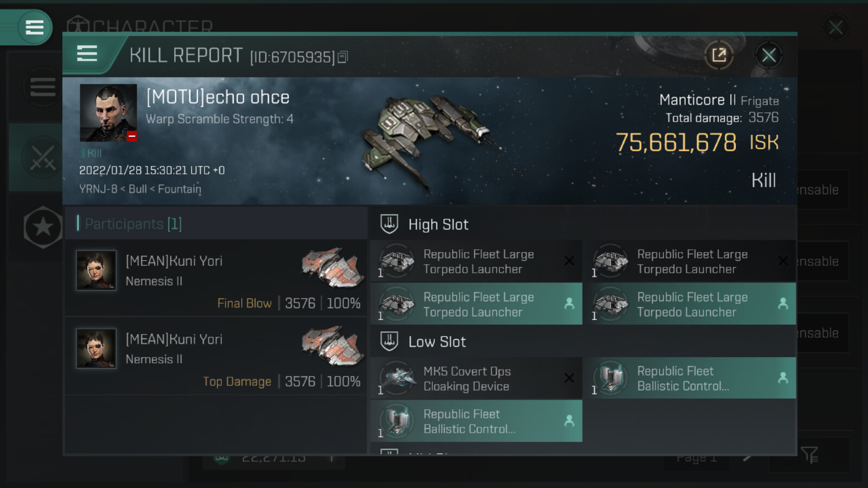Select the star hexagon sidebar icon
The width and height of the screenshot is (868, 488).
(43, 227)
